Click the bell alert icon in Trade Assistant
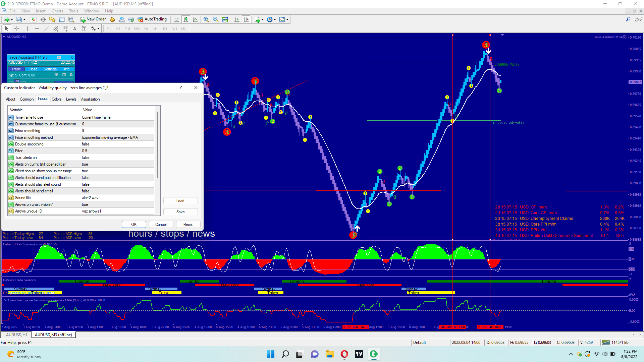644x362 pixels. point(71,75)
